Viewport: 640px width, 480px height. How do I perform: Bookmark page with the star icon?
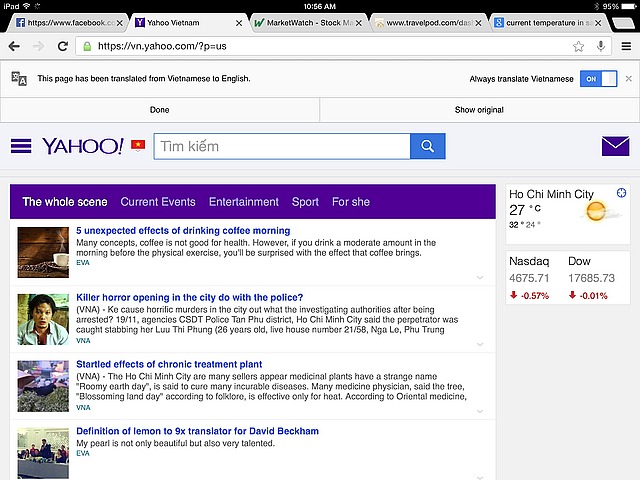point(578,46)
